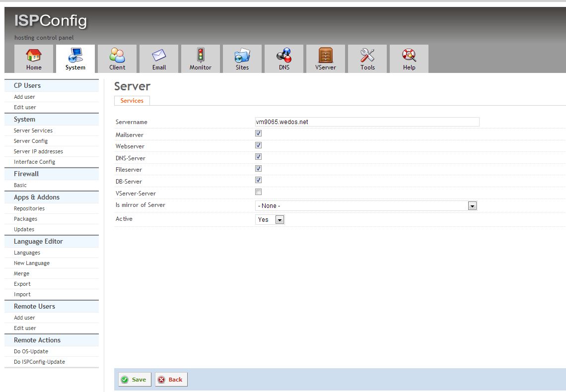Toggle the Mailserver checkbox
This screenshot has width=566, height=392.
pyautogui.click(x=259, y=133)
